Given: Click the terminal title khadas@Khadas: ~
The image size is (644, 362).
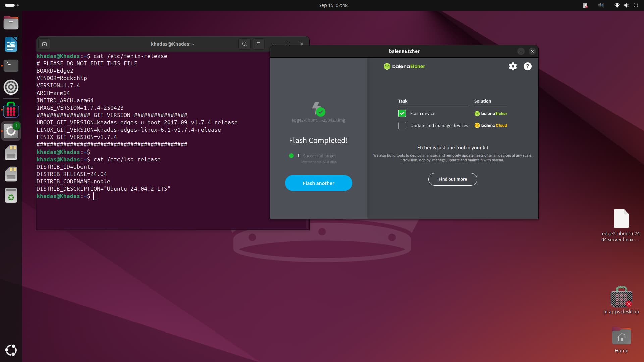Looking at the screenshot, I should click(172, 44).
